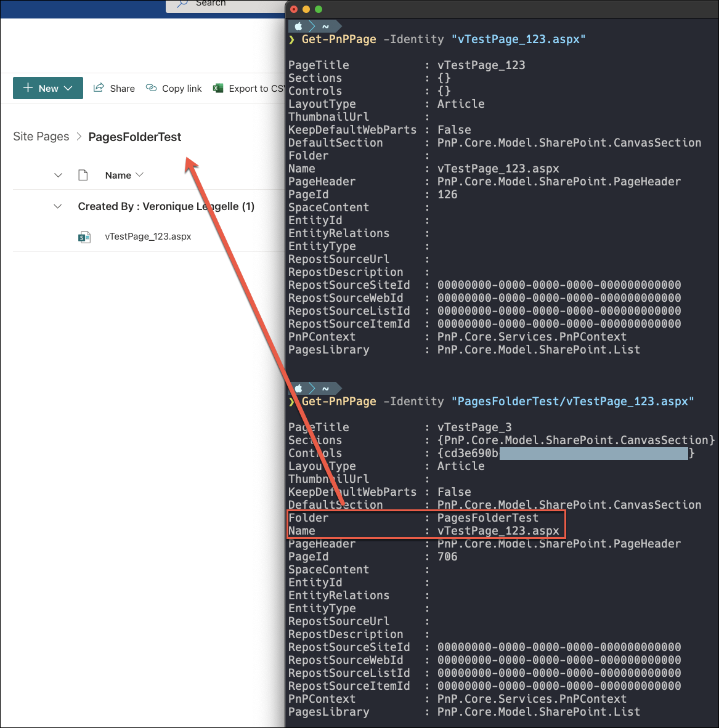Collapse the Created By Veronique Lengelle group
Image resolution: width=719 pixels, height=728 pixels.
pos(57,206)
